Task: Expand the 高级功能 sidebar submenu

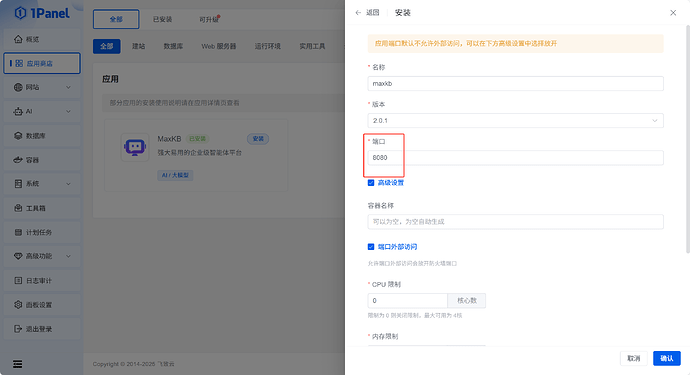Action: point(68,256)
